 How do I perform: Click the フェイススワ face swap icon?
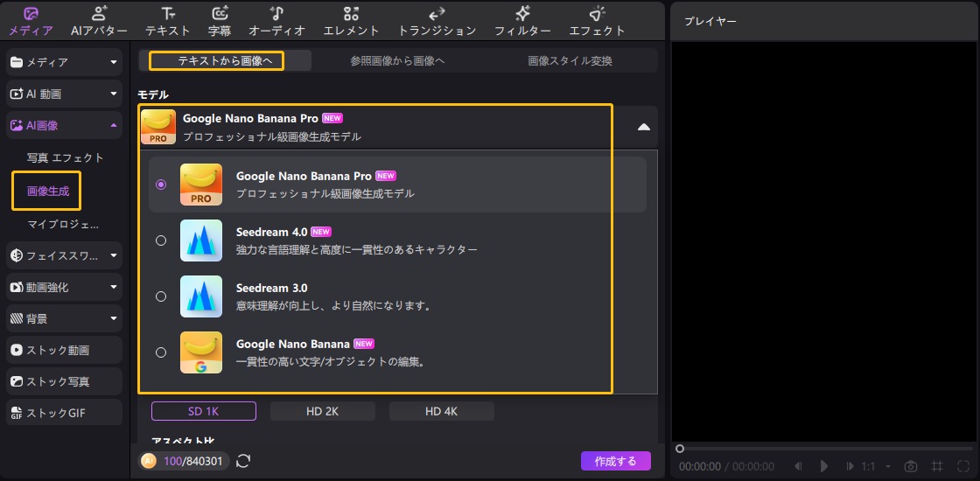pyautogui.click(x=17, y=255)
